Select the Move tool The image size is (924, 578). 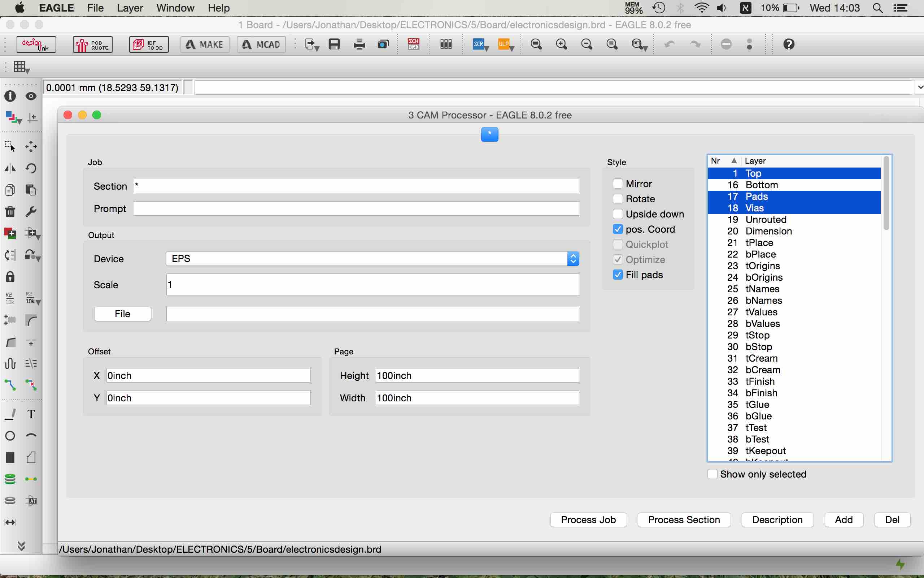coord(31,146)
